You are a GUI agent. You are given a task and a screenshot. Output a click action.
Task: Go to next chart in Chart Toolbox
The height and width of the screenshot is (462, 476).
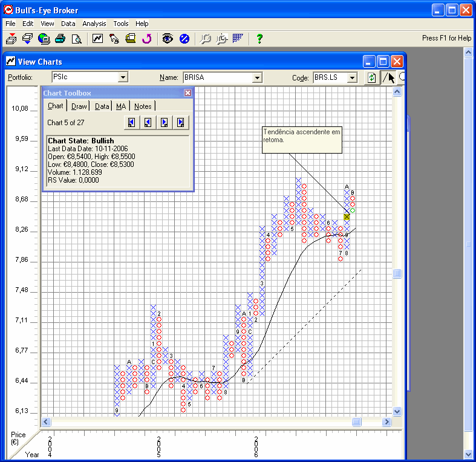[164, 123]
